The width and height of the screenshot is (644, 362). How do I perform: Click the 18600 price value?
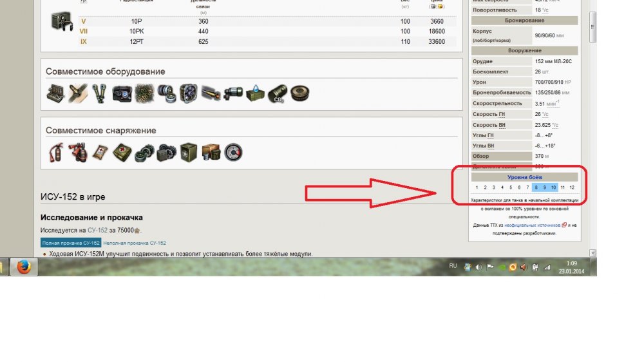437,31
